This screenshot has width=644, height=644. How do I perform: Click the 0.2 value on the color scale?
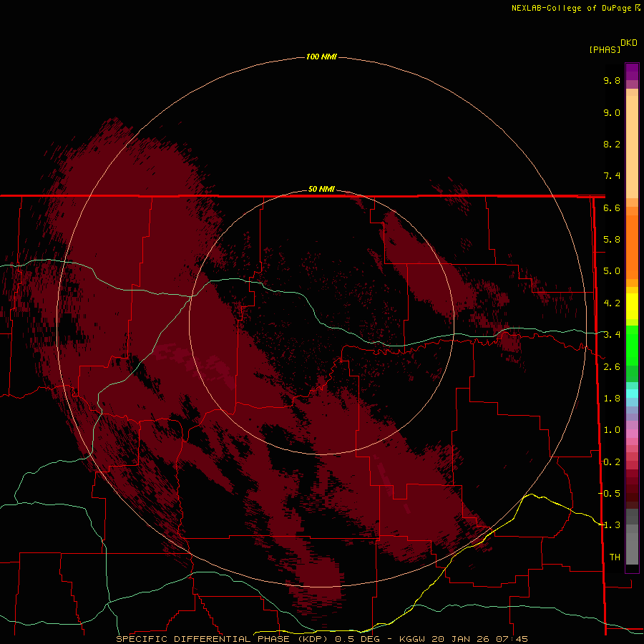point(612,462)
